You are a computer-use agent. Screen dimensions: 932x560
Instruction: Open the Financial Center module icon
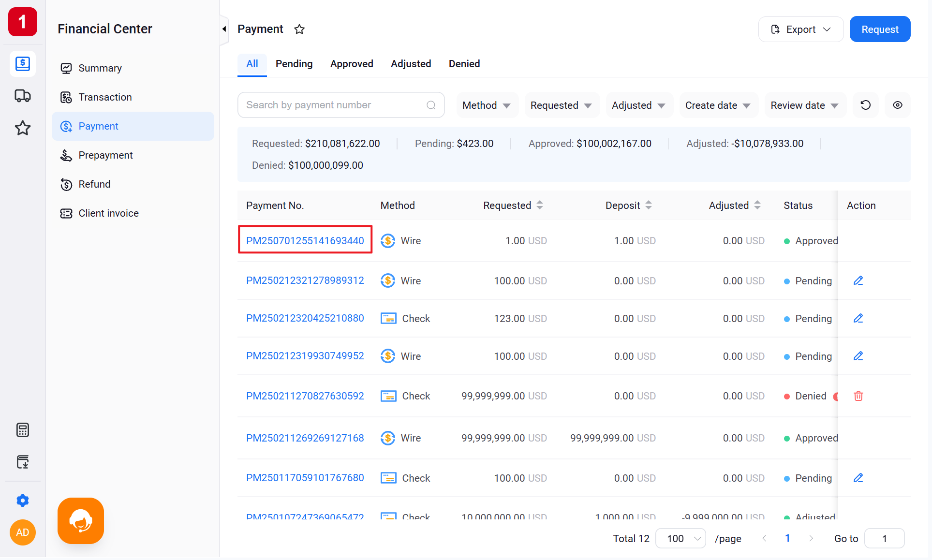click(x=23, y=63)
